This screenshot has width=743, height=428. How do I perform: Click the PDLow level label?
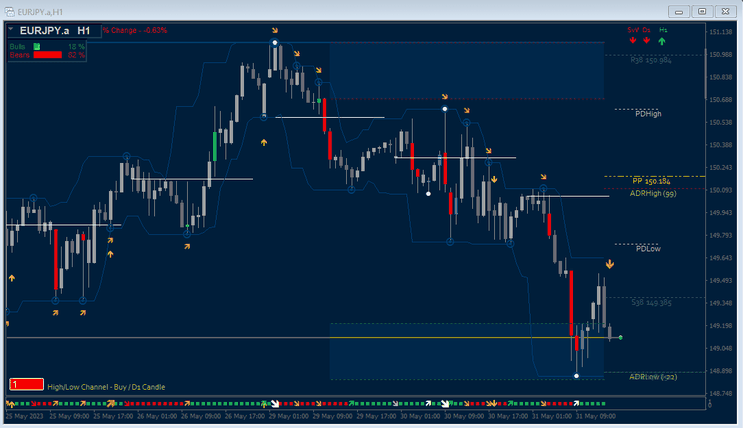pos(648,249)
